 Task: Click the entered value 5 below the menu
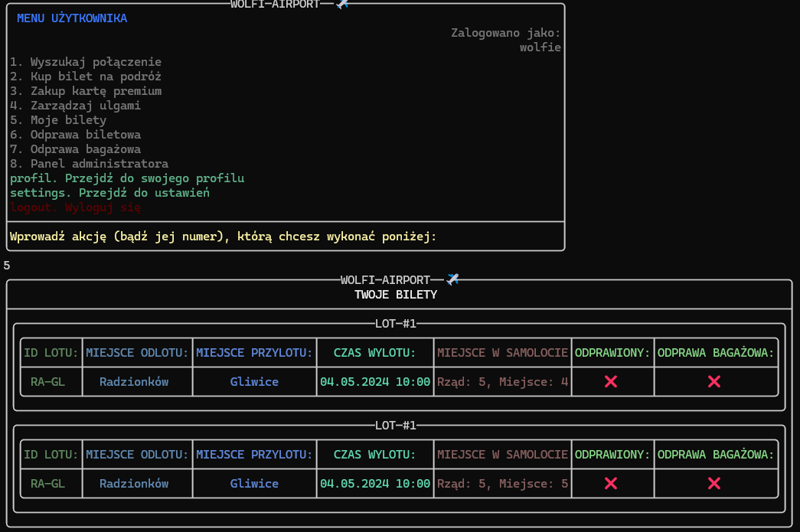(x=7, y=266)
